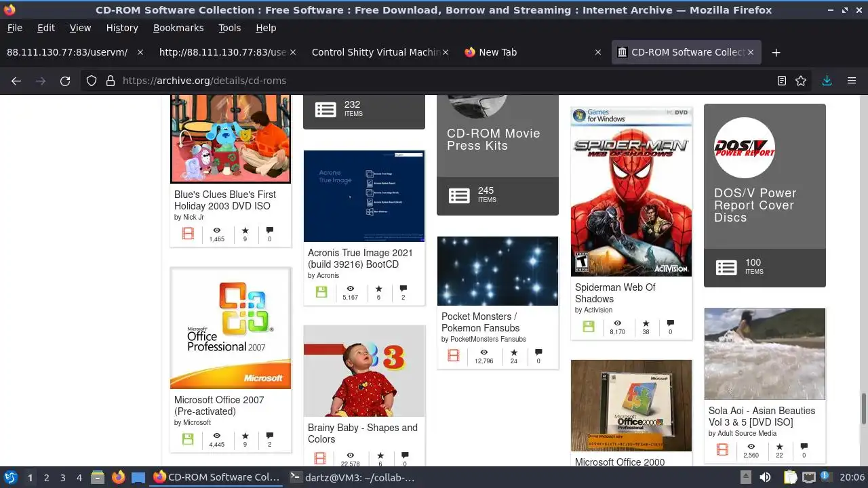Screen dimensions: 868x488
Task: Open the Edit menu
Action: (46, 28)
